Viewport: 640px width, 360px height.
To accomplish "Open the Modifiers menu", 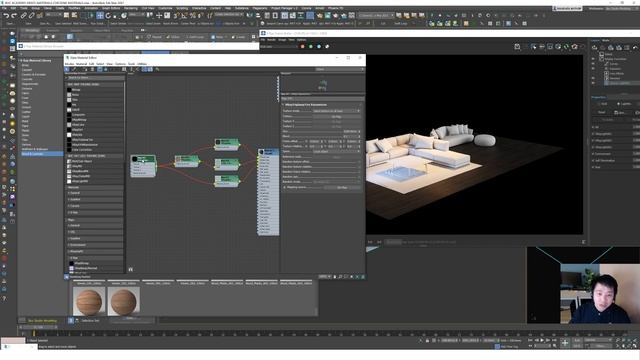I will point(74,8).
